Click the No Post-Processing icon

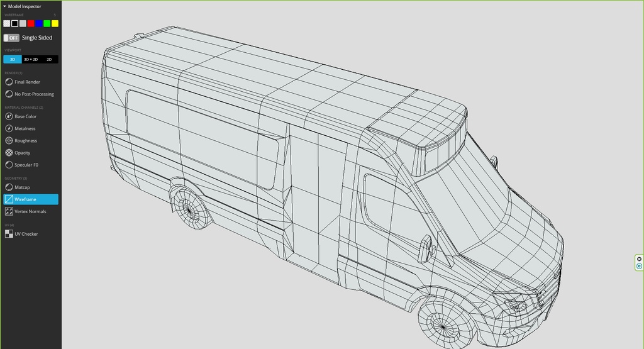tap(9, 94)
